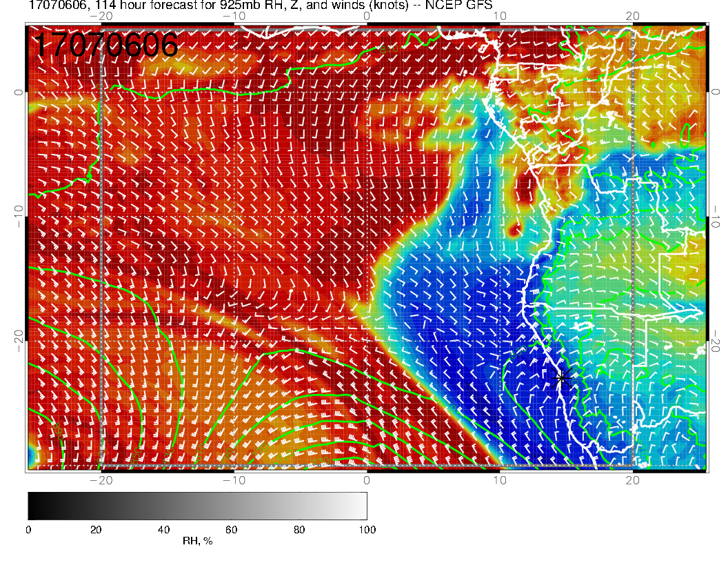Pick the mid-gray center of the RH colorbar
728x563 pixels.
coord(197,505)
